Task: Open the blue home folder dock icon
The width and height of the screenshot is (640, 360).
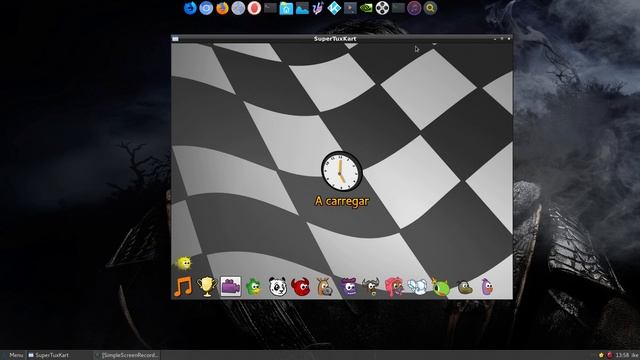Action: (286, 8)
